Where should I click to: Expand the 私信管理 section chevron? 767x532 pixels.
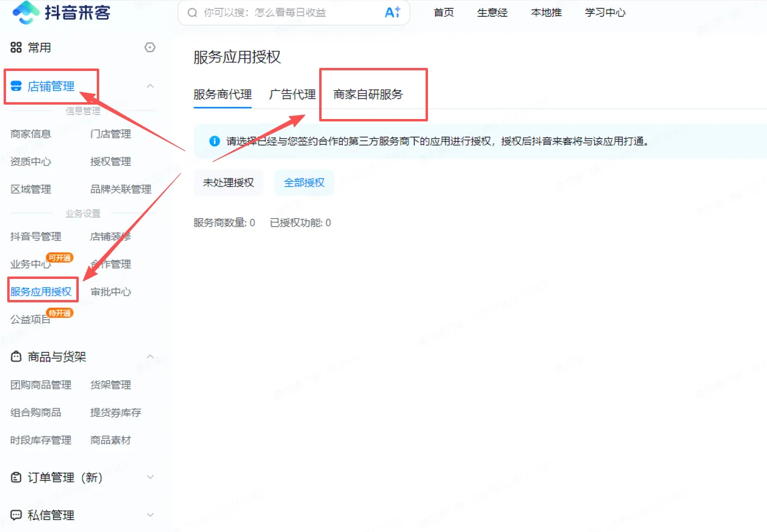[150, 515]
